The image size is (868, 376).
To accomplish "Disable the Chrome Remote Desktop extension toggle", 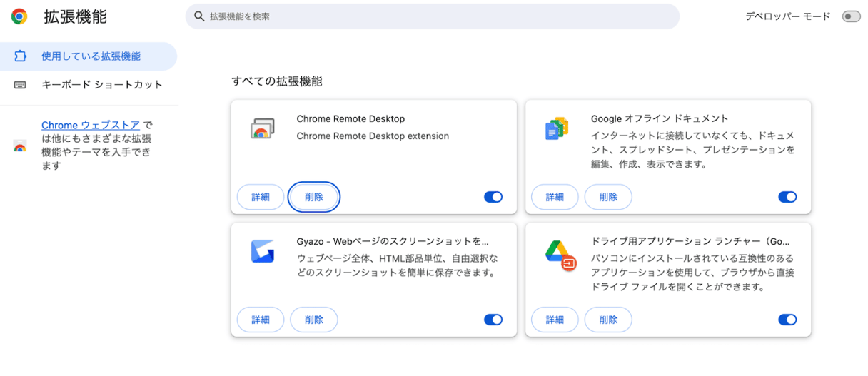I will pos(493,197).
